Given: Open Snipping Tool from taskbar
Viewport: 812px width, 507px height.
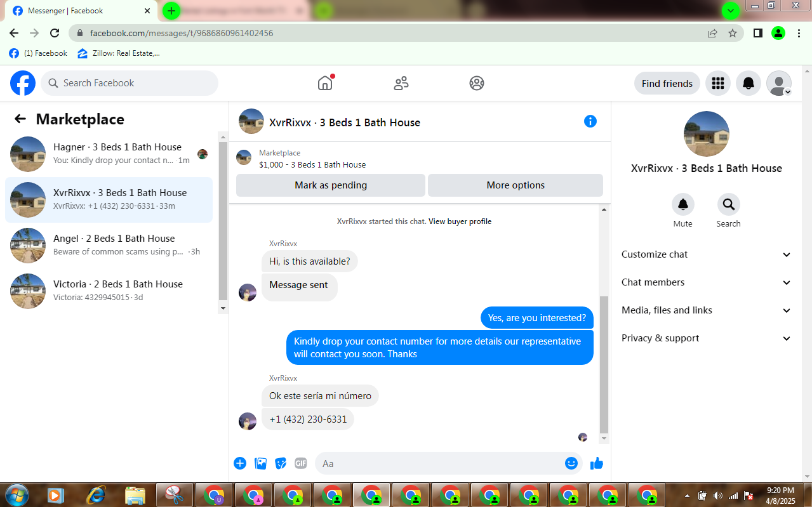Looking at the screenshot, I should [x=174, y=495].
